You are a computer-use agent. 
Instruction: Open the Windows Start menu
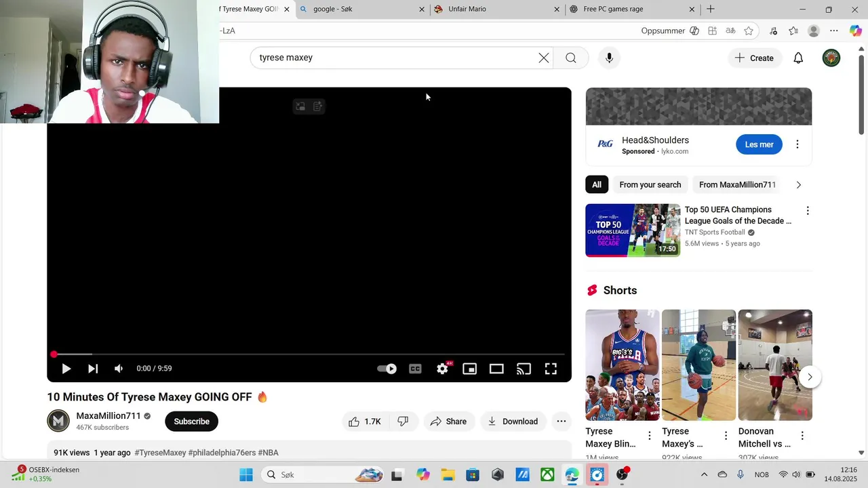click(246, 475)
